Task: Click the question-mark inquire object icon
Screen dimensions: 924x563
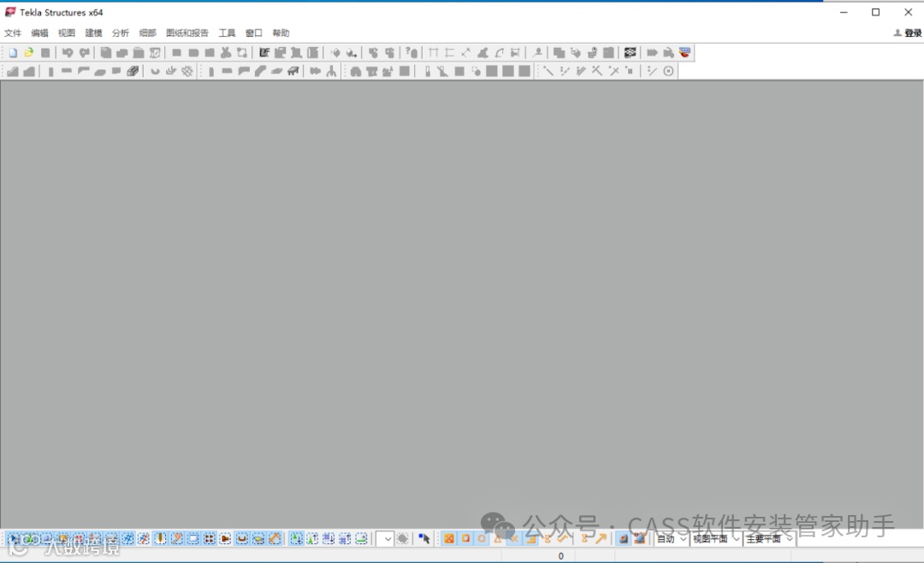Action: pos(412,53)
